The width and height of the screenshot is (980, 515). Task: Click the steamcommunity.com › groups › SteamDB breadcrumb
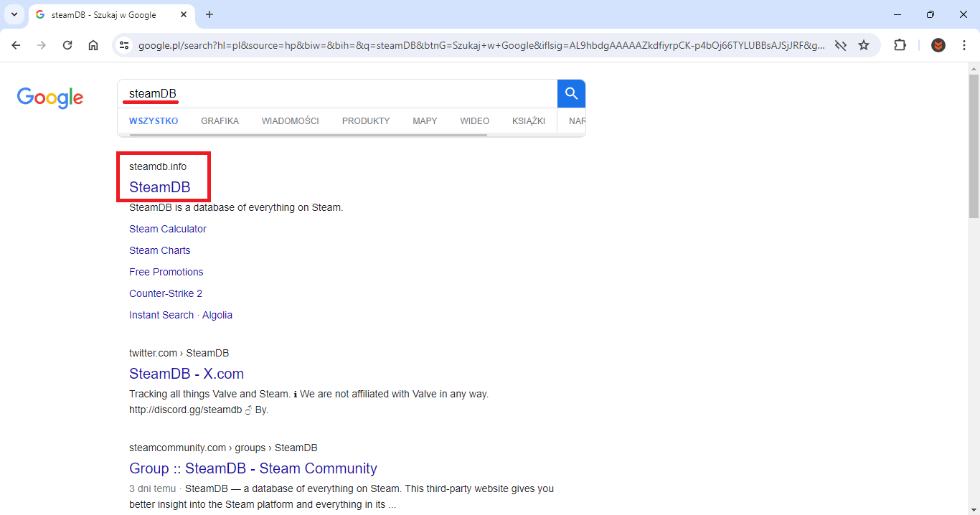(223, 448)
